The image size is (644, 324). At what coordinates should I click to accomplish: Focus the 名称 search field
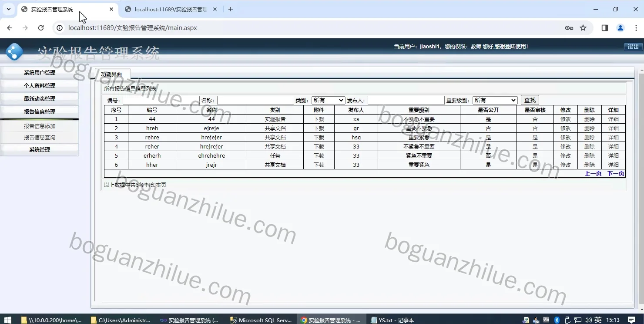(255, 101)
